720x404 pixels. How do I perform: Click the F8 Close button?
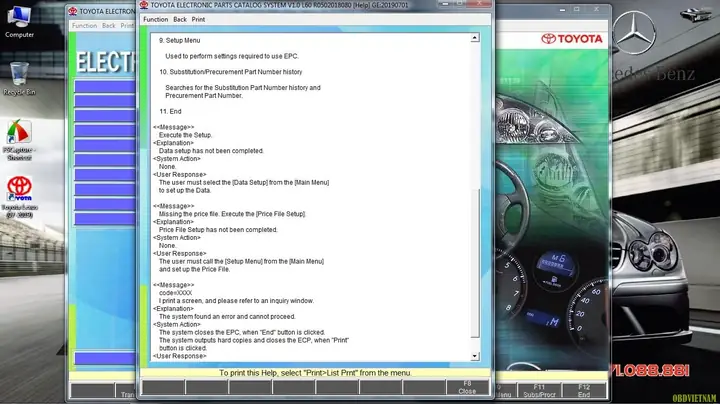click(x=467, y=387)
